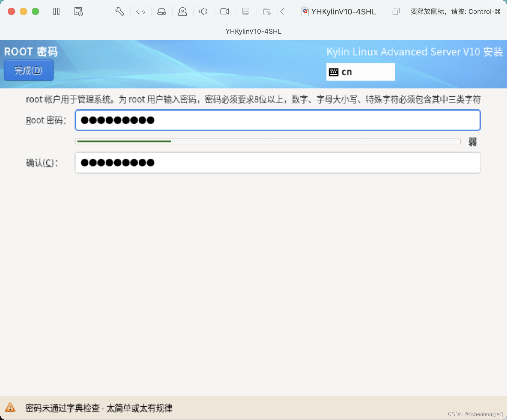Click the password strength bar
This screenshot has height=420, width=507.
pyautogui.click(x=268, y=141)
